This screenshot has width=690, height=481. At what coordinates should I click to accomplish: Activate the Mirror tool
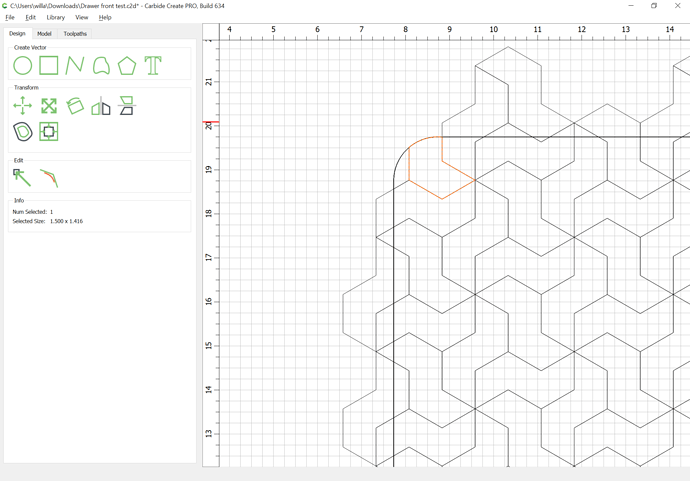[101, 106]
